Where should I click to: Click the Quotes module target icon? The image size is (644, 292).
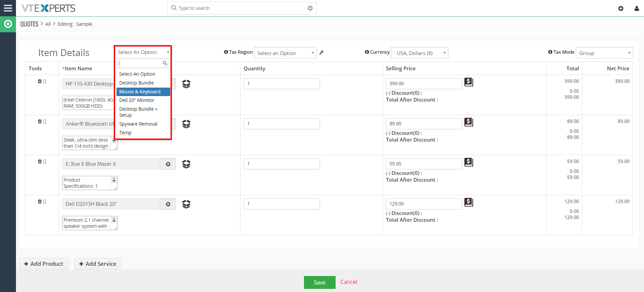8,24
